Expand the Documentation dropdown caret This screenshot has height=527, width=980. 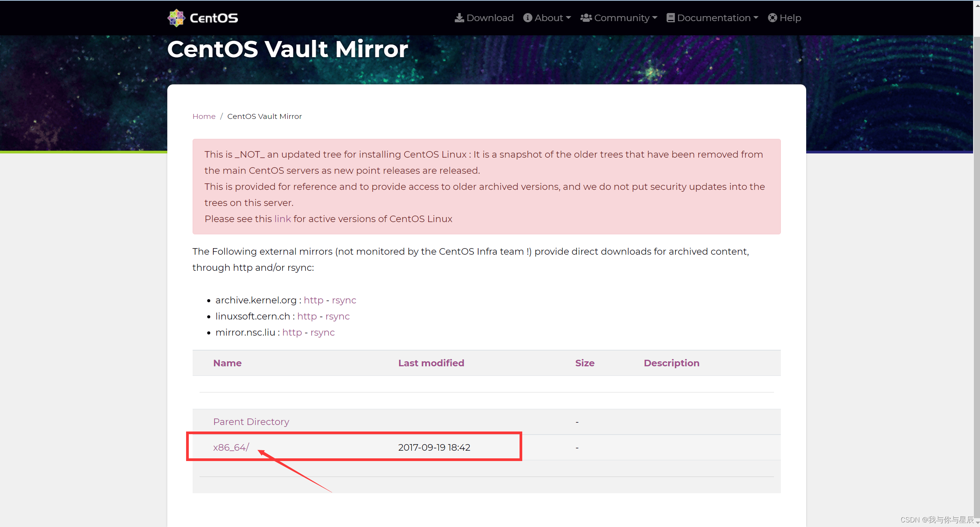[x=756, y=18]
